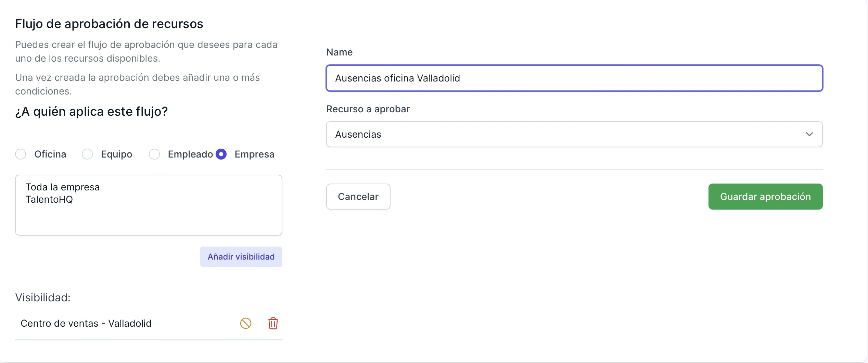Screen dimensions: 868x363
Task: Click the prohibit icon next to Valladolid entry
Action: tap(246, 323)
